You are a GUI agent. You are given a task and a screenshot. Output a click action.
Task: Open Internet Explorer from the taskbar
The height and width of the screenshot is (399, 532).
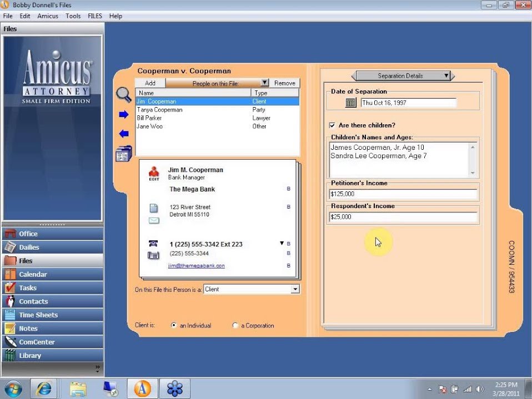(44, 388)
